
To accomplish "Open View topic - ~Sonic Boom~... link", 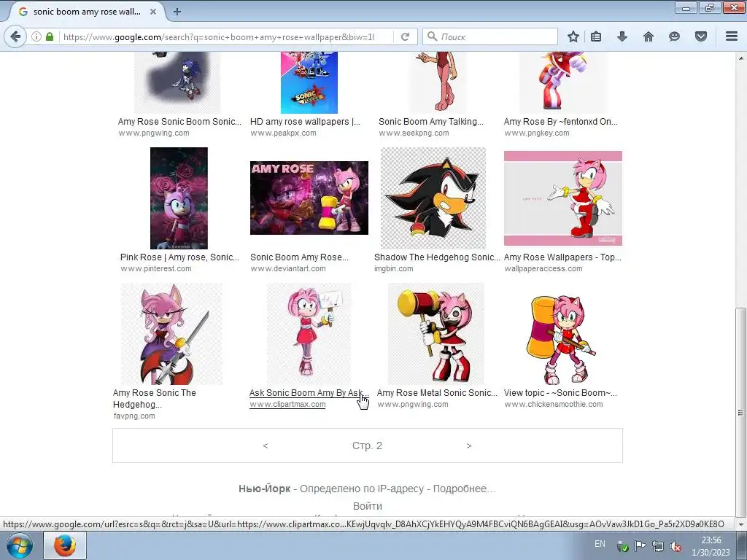I will (x=560, y=393).
